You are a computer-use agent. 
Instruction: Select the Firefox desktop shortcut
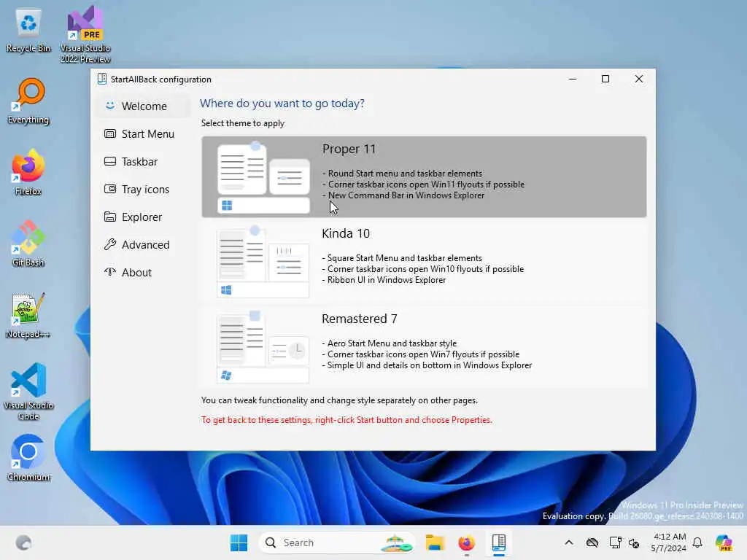(x=28, y=172)
